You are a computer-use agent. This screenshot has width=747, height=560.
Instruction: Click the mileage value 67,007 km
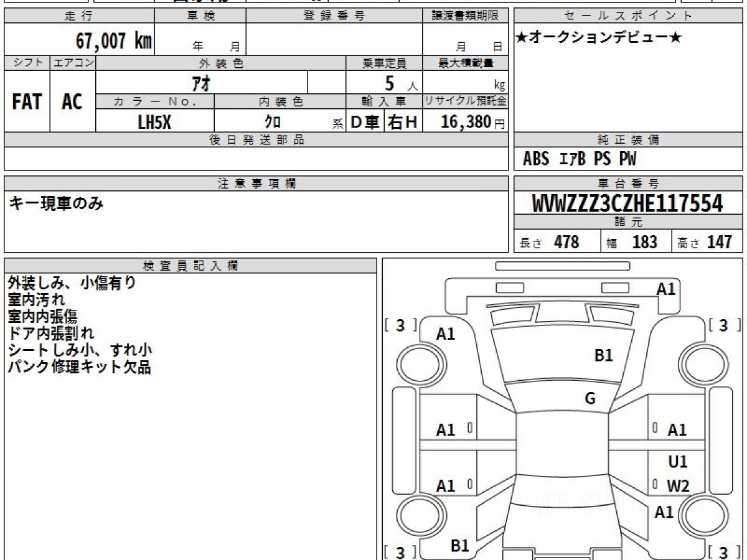point(113,41)
